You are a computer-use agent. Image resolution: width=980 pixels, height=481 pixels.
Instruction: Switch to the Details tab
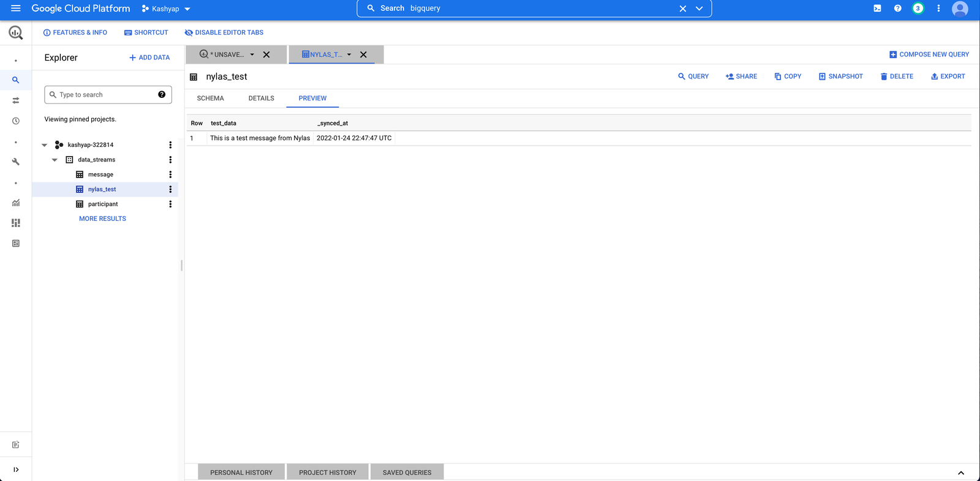(x=262, y=99)
